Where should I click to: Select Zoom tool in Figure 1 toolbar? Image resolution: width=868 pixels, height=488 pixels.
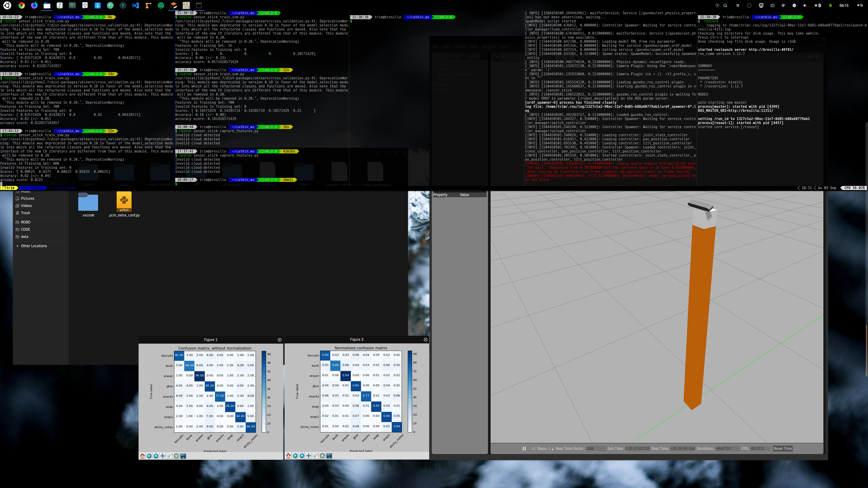tap(170, 456)
